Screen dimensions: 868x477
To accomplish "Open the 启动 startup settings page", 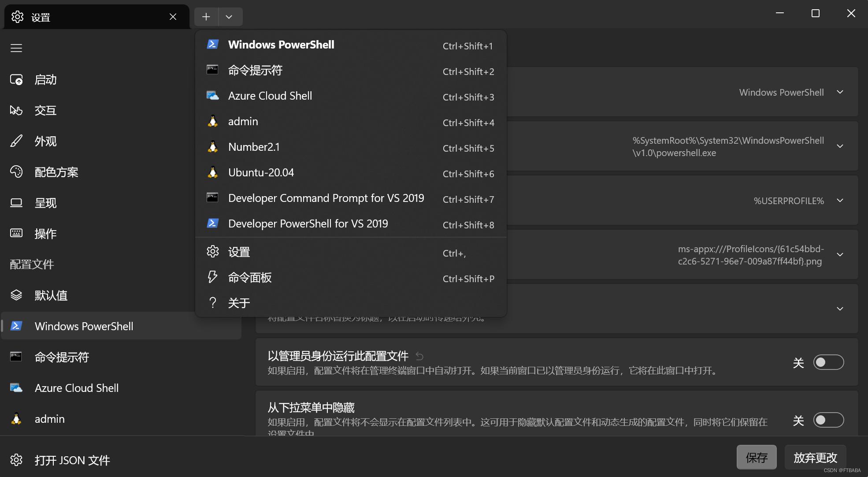I will (45, 80).
